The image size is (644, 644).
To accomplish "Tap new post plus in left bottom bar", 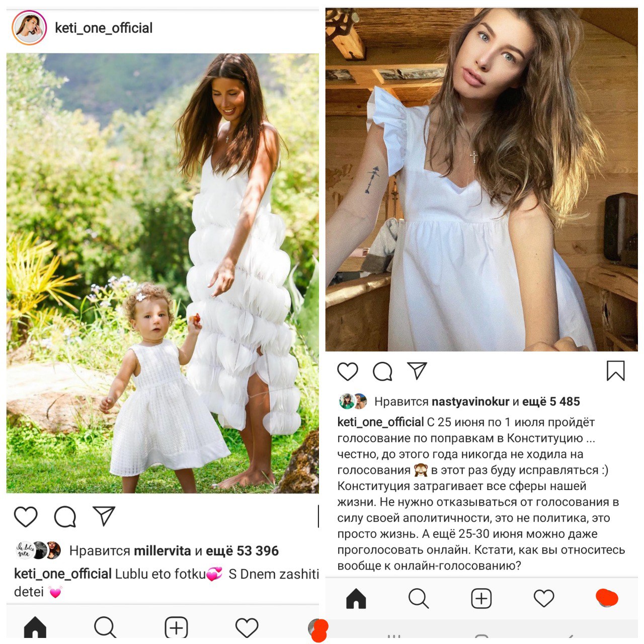I will (177, 628).
